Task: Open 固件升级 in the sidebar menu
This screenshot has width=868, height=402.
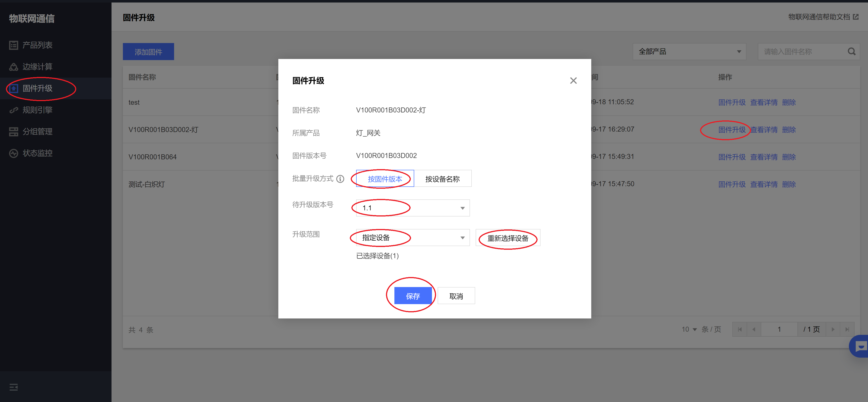Action: 37,89
